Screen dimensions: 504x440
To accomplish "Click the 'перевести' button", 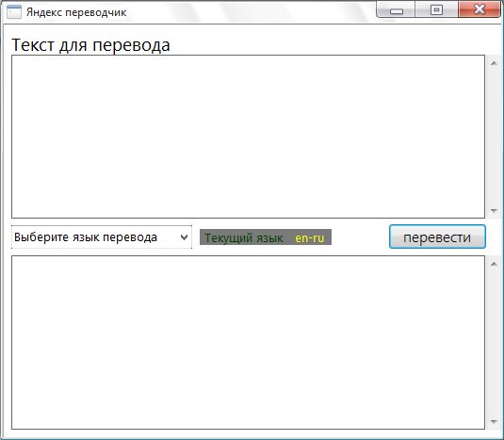I will click(437, 236).
